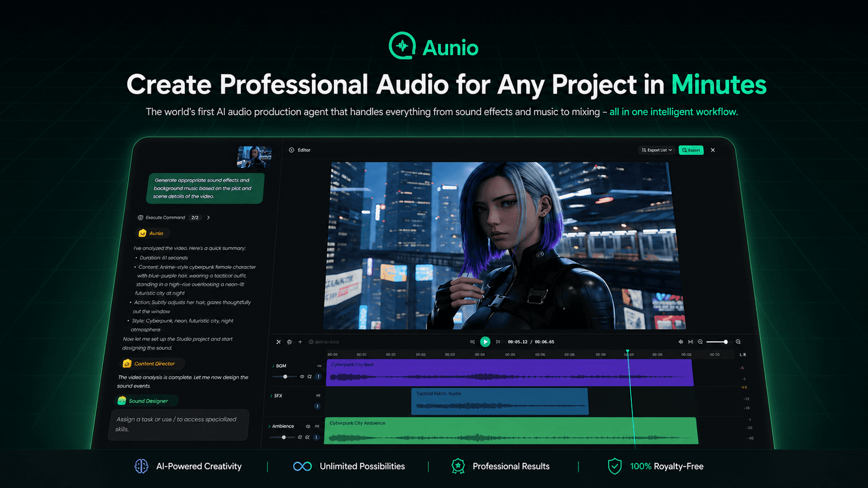This screenshot has height=488, width=868.
Task: Close the editor with the X icon
Action: (713, 150)
